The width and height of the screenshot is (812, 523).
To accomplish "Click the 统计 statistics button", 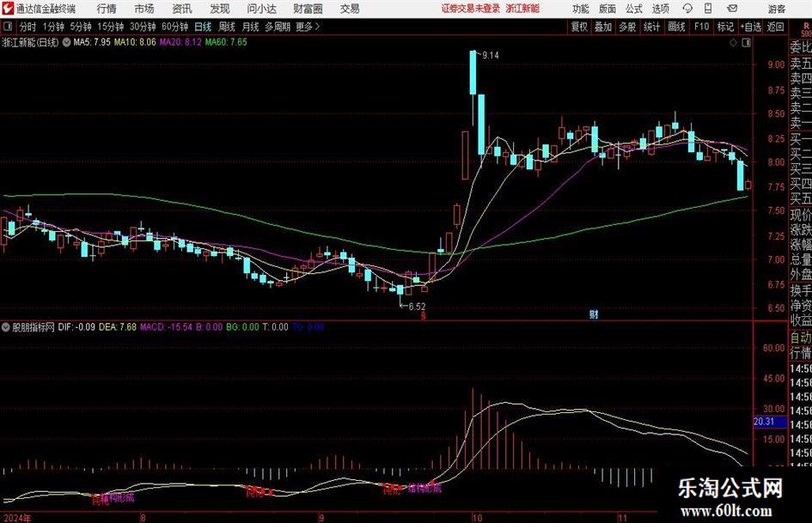I will tap(651, 27).
